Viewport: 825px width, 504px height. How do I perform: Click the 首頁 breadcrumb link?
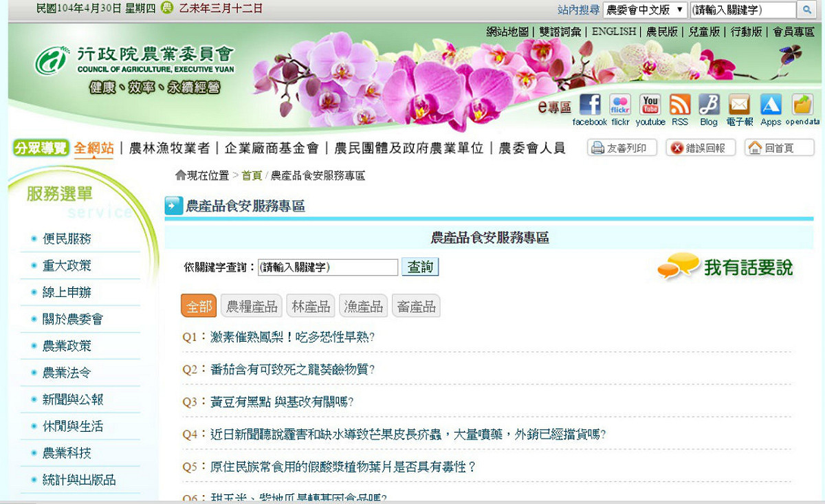tap(252, 176)
